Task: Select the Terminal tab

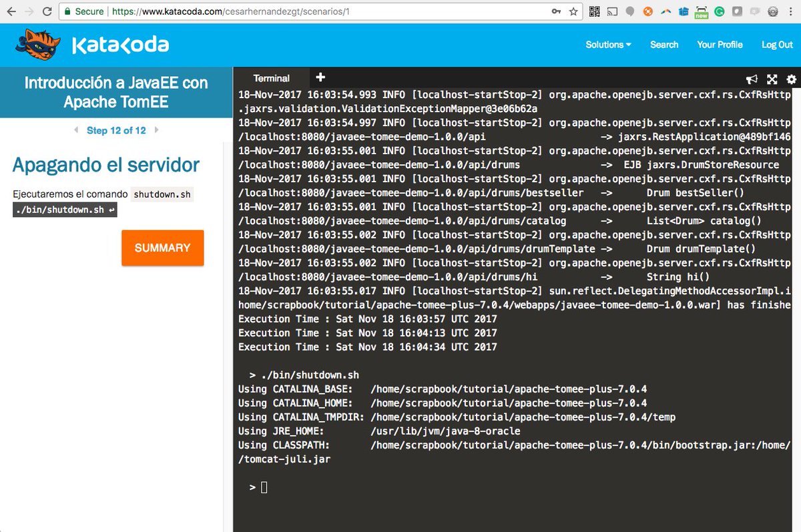Action: 272,78
